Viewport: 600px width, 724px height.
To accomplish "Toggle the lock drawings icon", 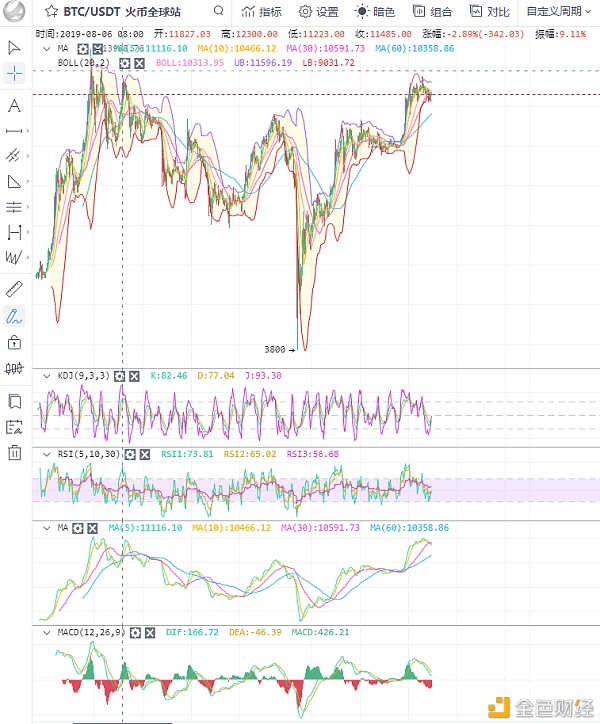I will (14, 342).
